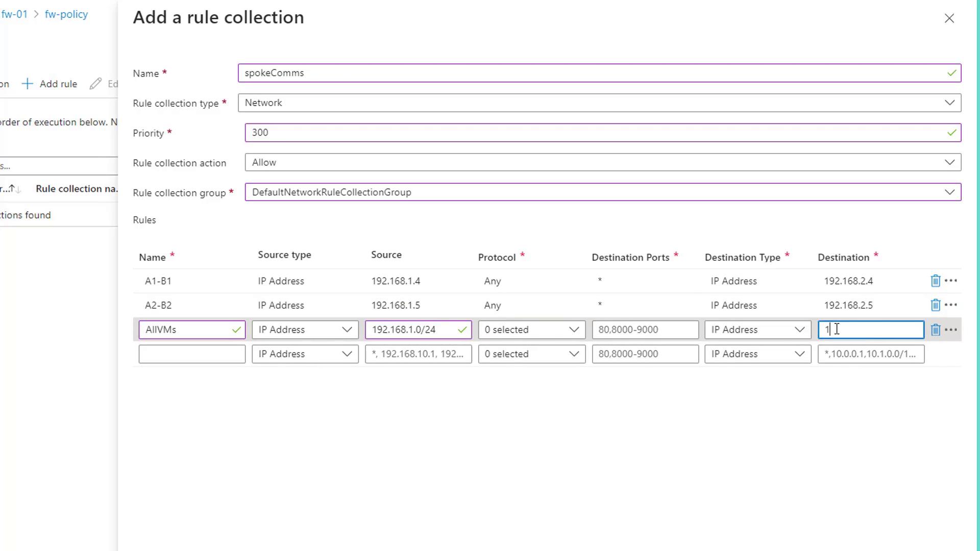Click Destination Ports field in AllVMs row
This screenshot has height=551, width=980.
click(x=645, y=330)
